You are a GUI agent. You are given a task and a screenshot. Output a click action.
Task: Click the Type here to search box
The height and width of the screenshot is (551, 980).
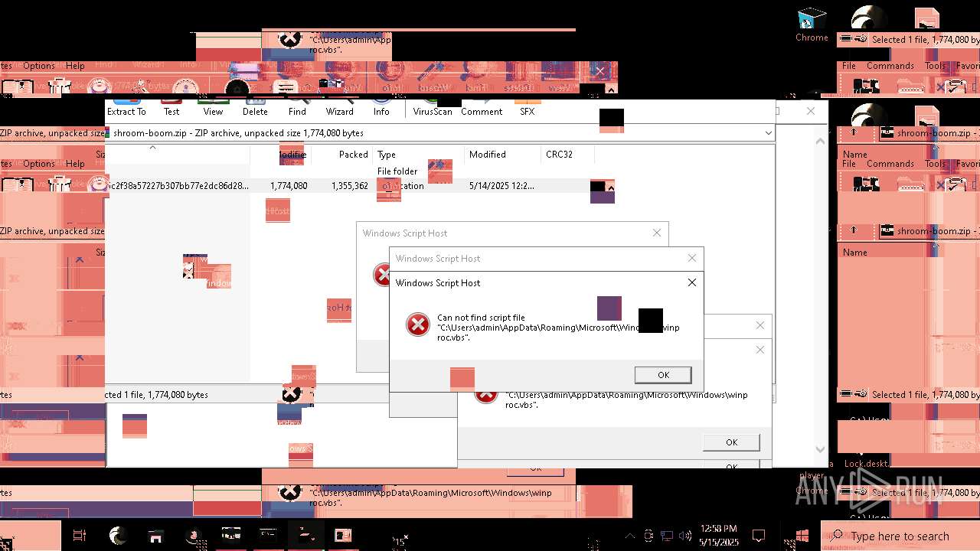click(900, 536)
